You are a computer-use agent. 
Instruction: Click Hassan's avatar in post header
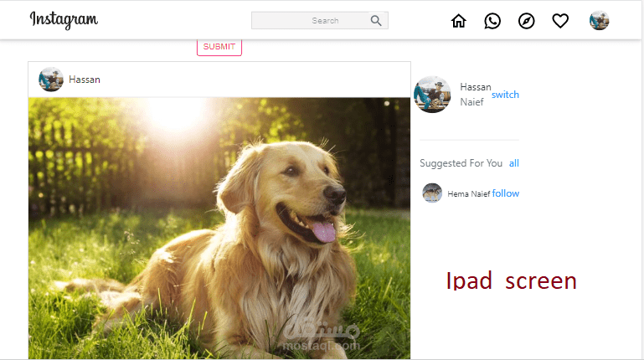(51, 80)
